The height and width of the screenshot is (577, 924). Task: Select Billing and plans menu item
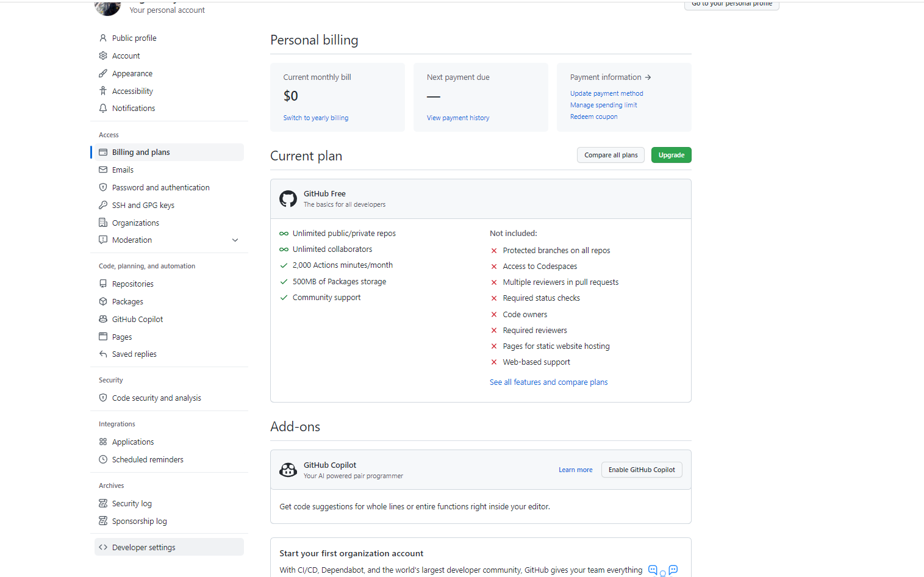170,152
